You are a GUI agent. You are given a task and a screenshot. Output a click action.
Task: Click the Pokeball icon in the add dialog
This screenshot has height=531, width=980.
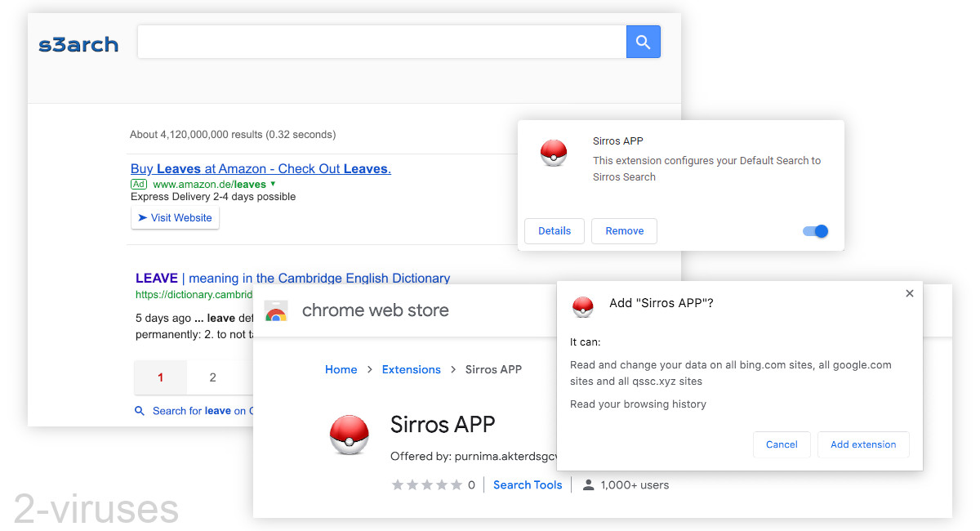[582, 307]
